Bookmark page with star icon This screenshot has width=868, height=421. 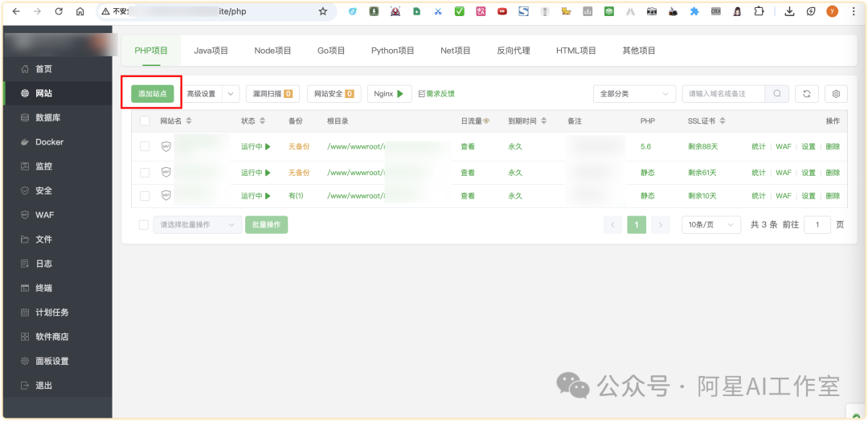[x=322, y=12]
